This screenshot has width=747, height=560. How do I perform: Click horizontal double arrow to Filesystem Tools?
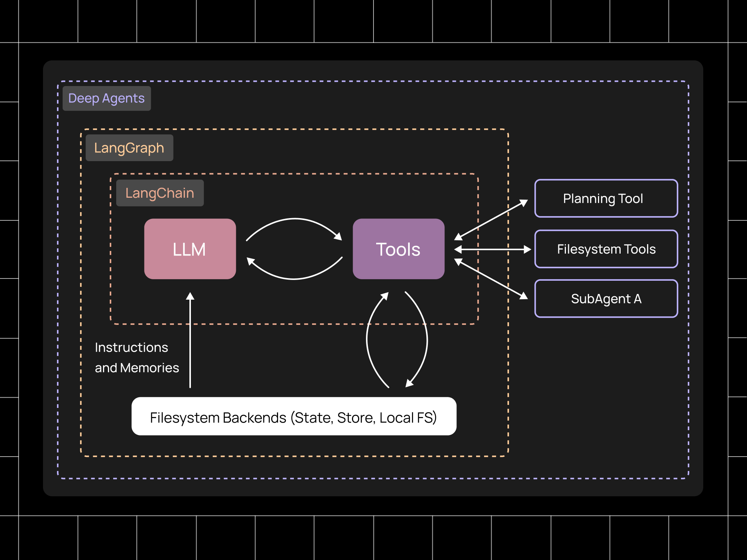492,249
